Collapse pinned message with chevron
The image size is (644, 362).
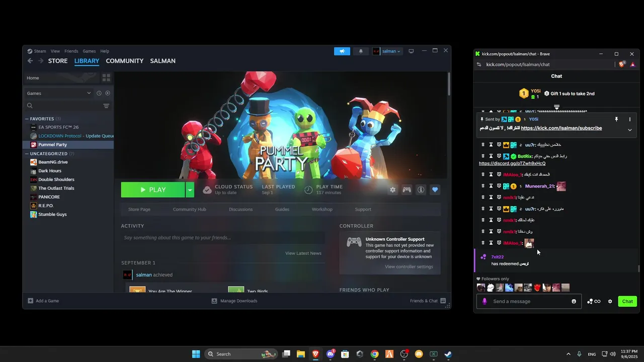[629, 130]
